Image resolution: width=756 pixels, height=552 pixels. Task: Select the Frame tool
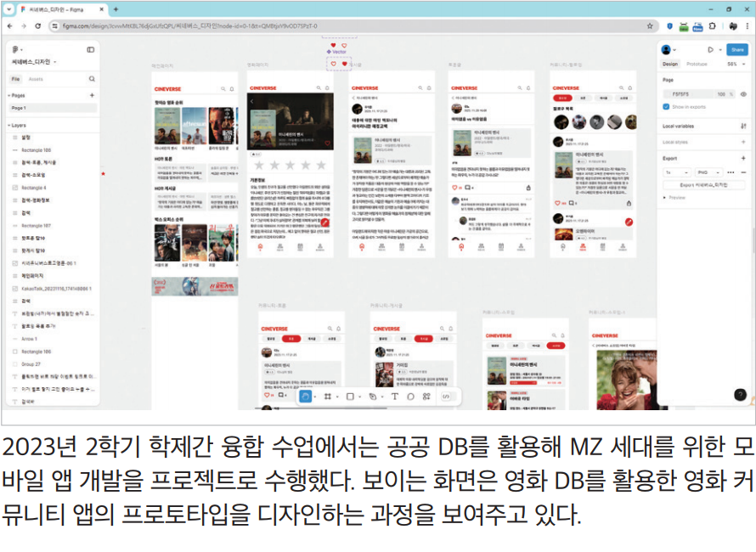(327, 397)
